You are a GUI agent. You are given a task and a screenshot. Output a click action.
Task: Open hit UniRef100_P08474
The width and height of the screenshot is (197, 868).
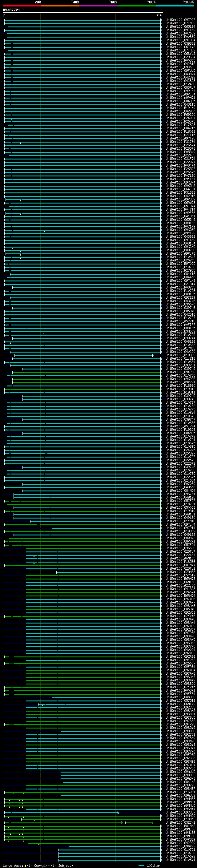tap(180, 165)
